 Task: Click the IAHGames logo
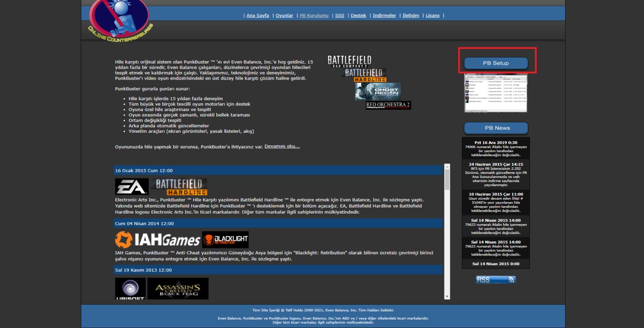158,240
